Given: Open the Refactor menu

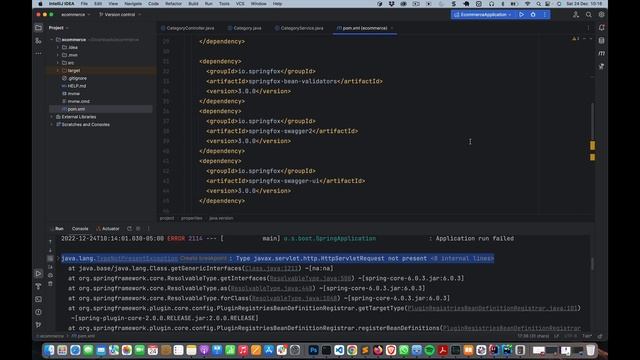Looking at the screenshot, I should click(173, 4).
